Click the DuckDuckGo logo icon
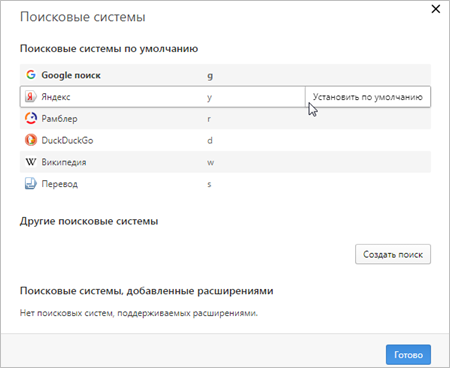Image resolution: width=450 pixels, height=368 pixels. pos(31,140)
